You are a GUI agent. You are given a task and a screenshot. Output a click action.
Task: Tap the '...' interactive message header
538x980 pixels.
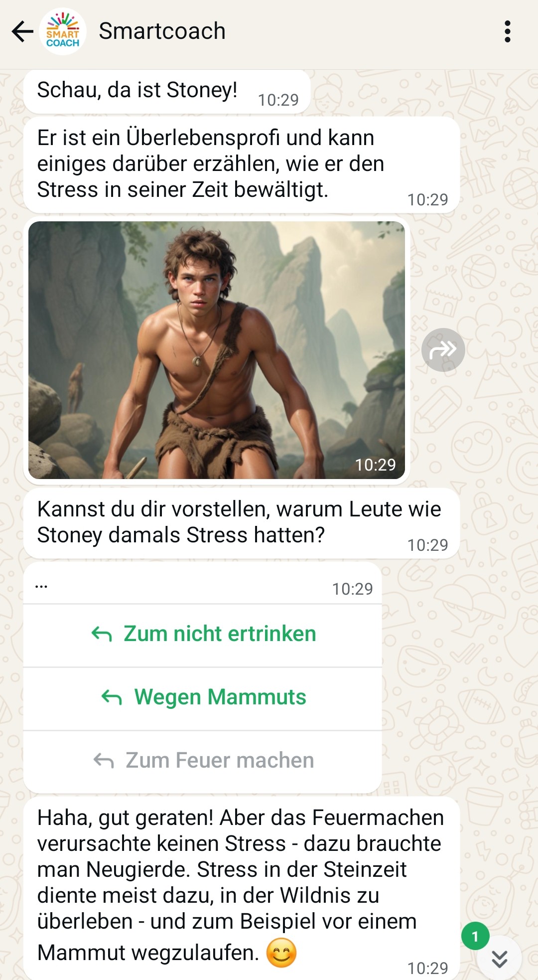click(x=203, y=583)
